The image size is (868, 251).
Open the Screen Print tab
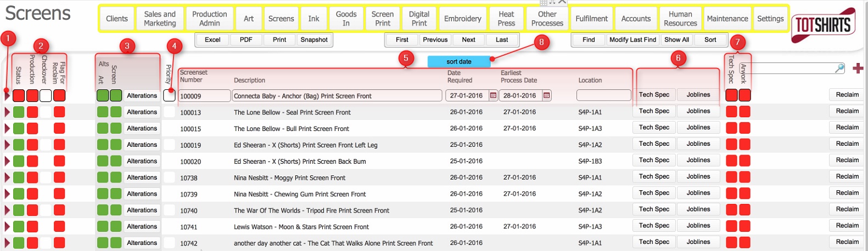pyautogui.click(x=383, y=19)
